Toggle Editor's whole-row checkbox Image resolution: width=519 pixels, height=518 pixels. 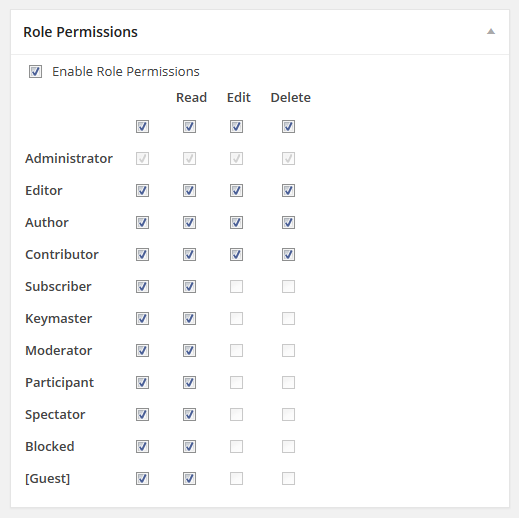pyautogui.click(x=142, y=191)
